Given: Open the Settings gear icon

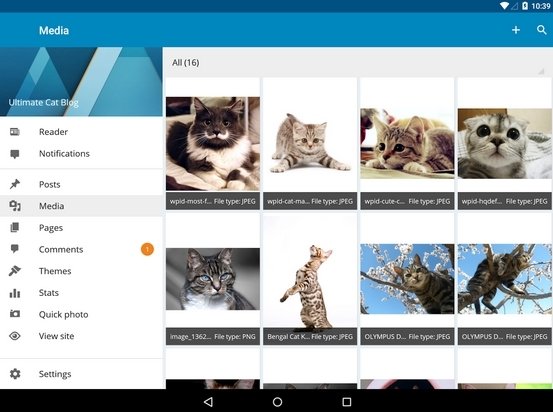Looking at the screenshot, I should (x=15, y=374).
